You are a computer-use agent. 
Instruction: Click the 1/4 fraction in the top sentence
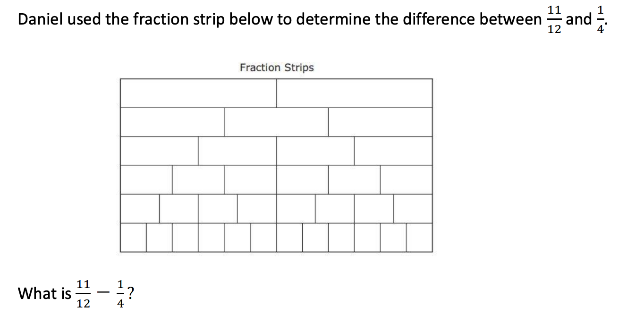[599, 19]
